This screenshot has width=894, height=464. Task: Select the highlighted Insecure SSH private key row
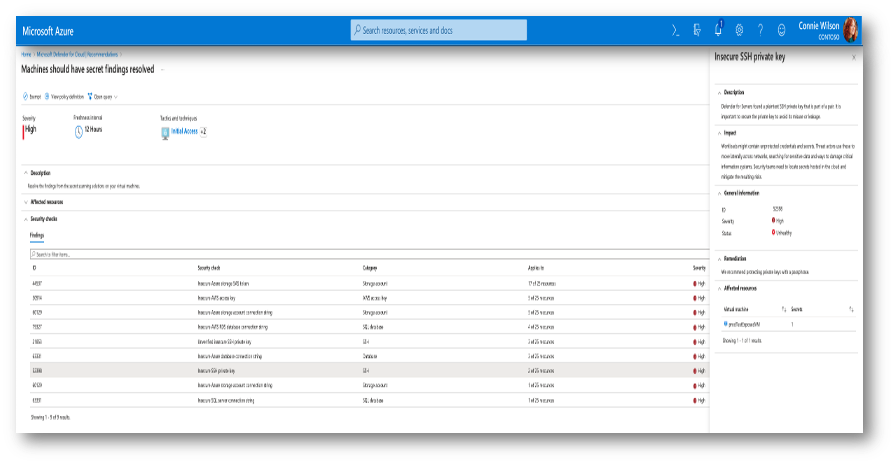pos(369,371)
